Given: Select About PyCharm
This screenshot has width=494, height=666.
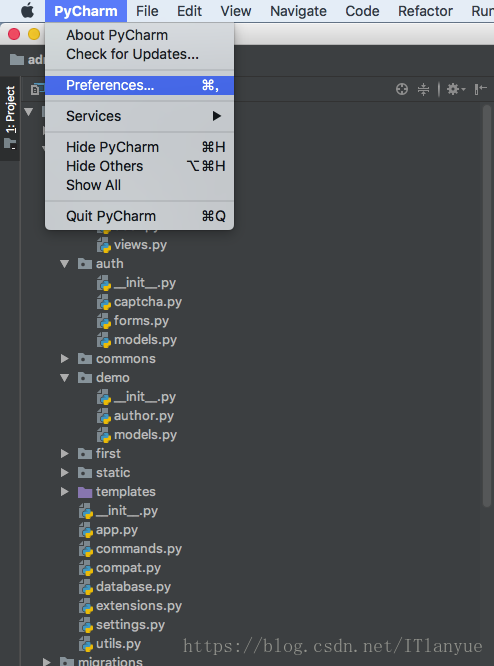Looking at the screenshot, I should click(x=139, y=35).
